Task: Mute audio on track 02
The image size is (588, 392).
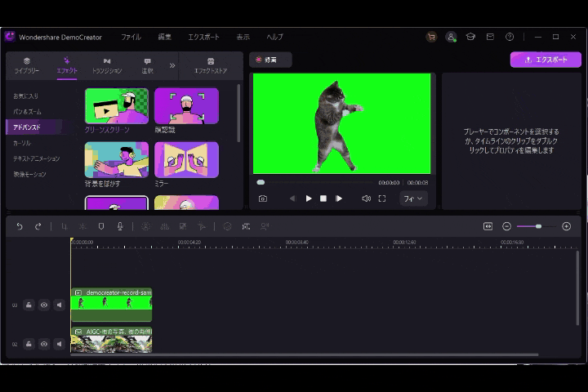Action: coord(60,344)
